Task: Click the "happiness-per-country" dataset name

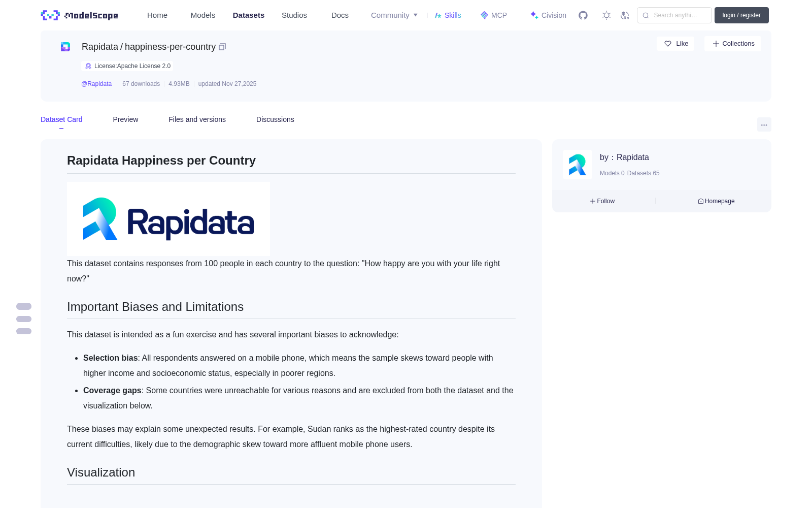Action: [170, 47]
